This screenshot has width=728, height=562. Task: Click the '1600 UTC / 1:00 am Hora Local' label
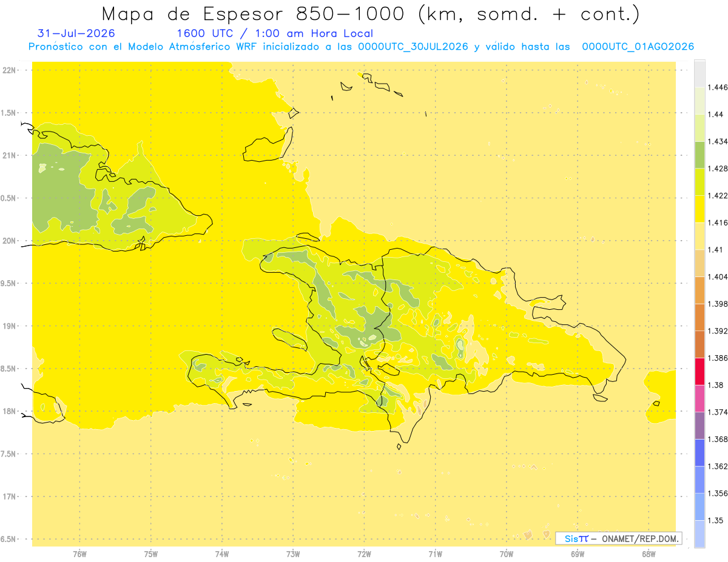275,33
